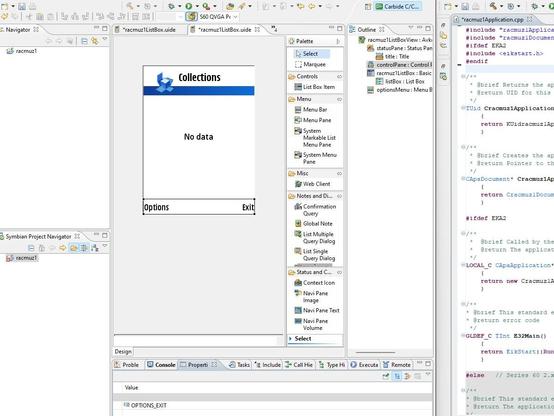The width and height of the screenshot is (554, 416).
Task: Select Menu Bar palette item
Action: [x=311, y=110]
